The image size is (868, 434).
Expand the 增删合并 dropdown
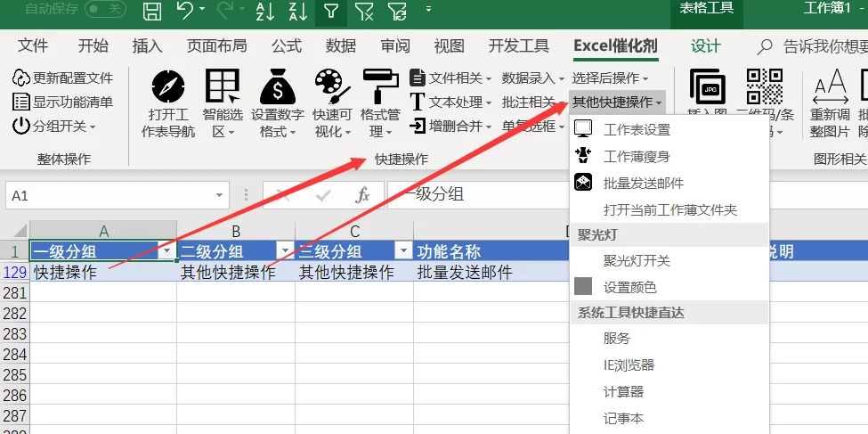(x=451, y=127)
